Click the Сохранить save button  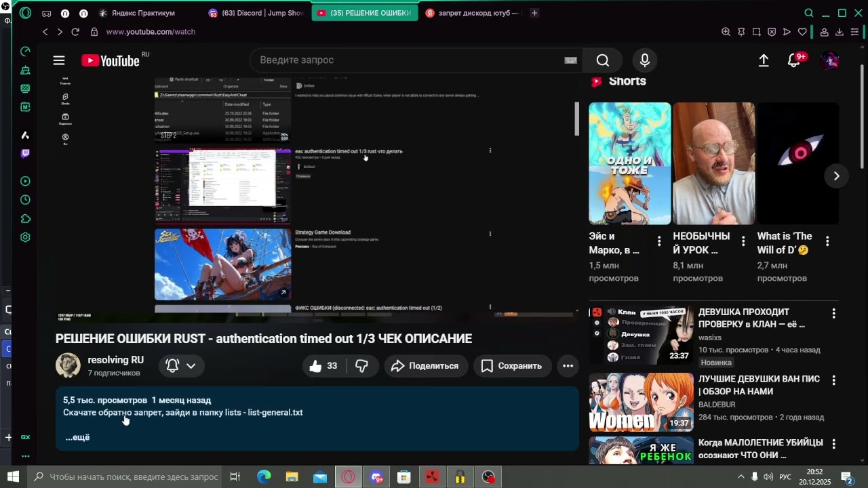pos(511,366)
